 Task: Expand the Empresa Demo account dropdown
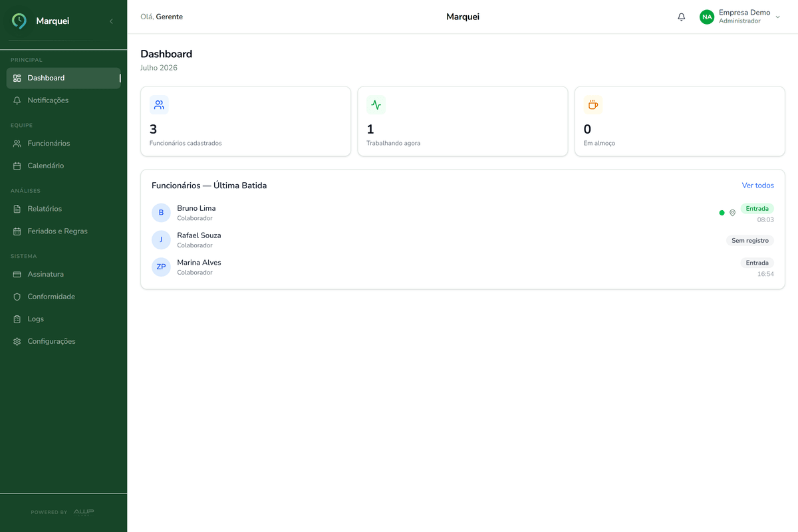pyautogui.click(x=778, y=17)
